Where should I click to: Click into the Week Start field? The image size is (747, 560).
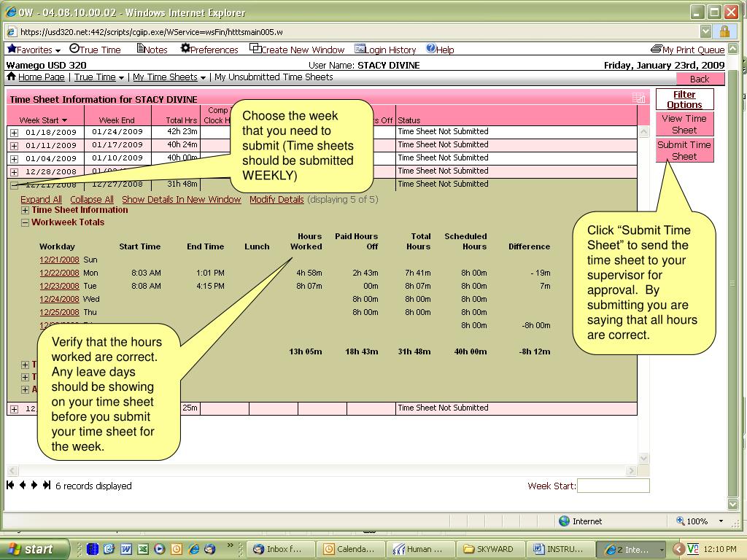613,486
